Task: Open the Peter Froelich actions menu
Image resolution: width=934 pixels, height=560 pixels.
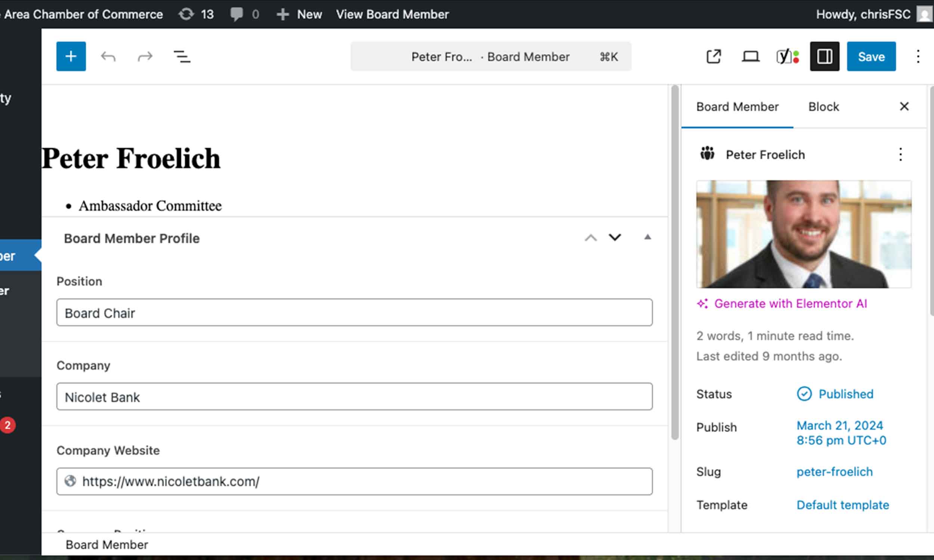Action: tap(900, 154)
